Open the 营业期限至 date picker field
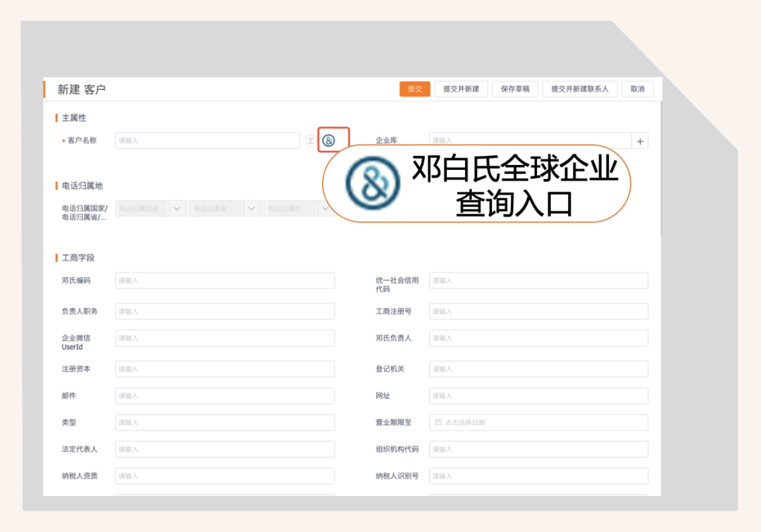The image size is (761, 532). click(539, 422)
